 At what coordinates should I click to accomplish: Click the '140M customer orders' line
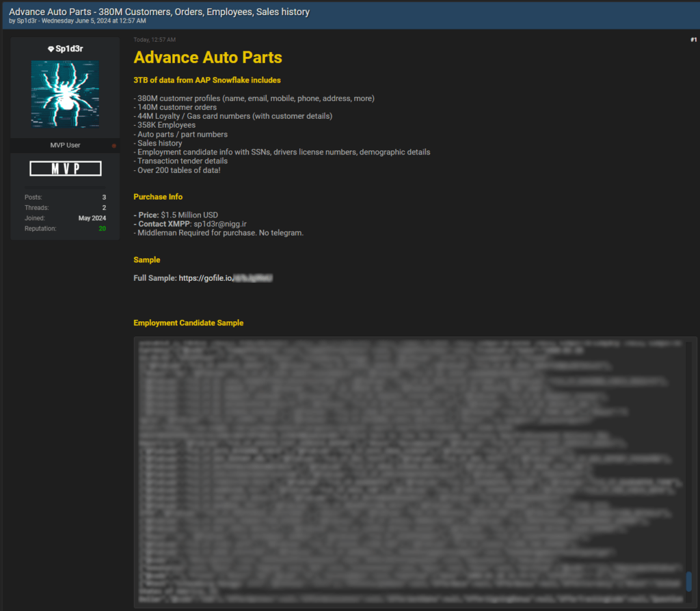175,107
